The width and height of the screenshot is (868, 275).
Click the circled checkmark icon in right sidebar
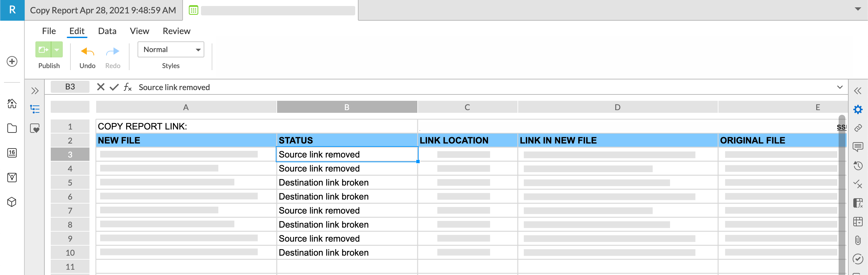858,259
